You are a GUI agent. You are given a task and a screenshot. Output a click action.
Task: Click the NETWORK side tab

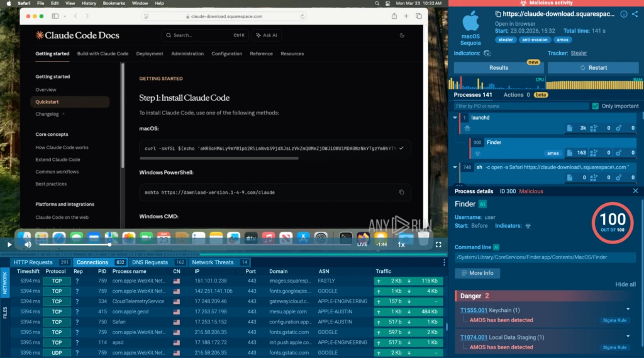point(5,282)
